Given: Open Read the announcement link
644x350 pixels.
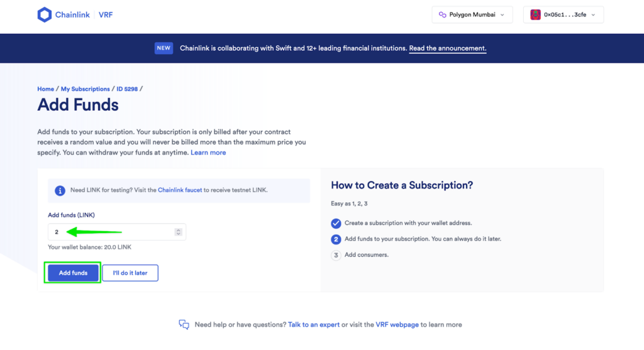Looking at the screenshot, I should [447, 48].
